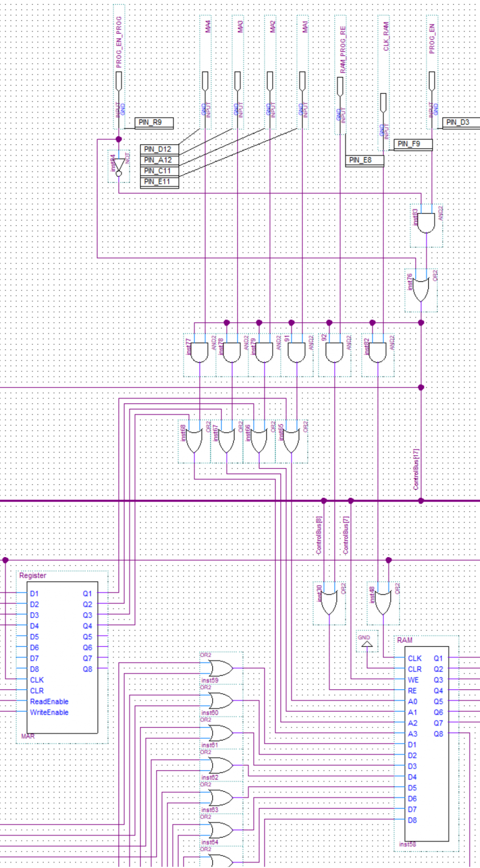Click the PIN_A12 assignment box

click(x=159, y=160)
